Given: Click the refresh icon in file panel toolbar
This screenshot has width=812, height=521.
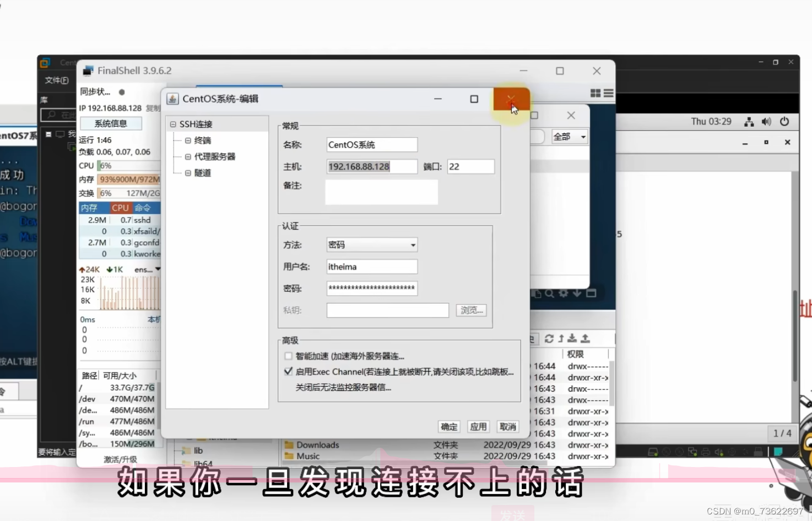Looking at the screenshot, I should (549, 339).
